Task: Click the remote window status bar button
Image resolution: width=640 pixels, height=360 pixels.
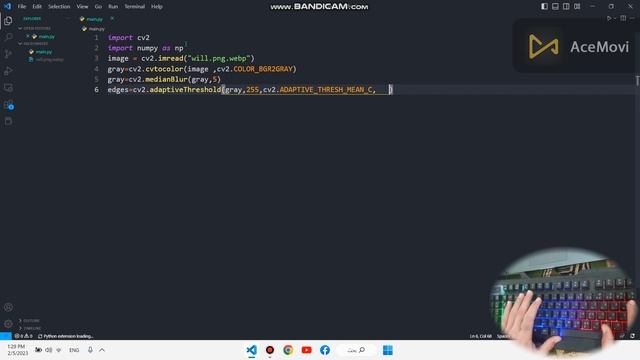Action: [x=6, y=336]
